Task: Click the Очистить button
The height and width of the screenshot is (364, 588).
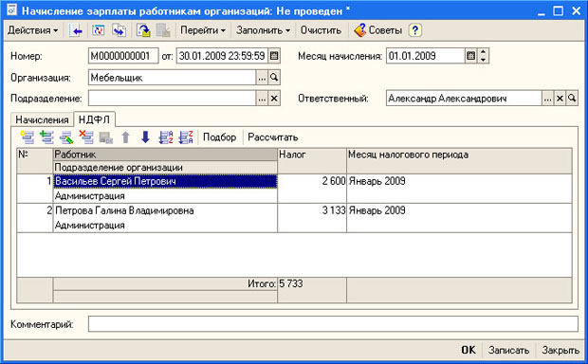Action: pos(321,30)
